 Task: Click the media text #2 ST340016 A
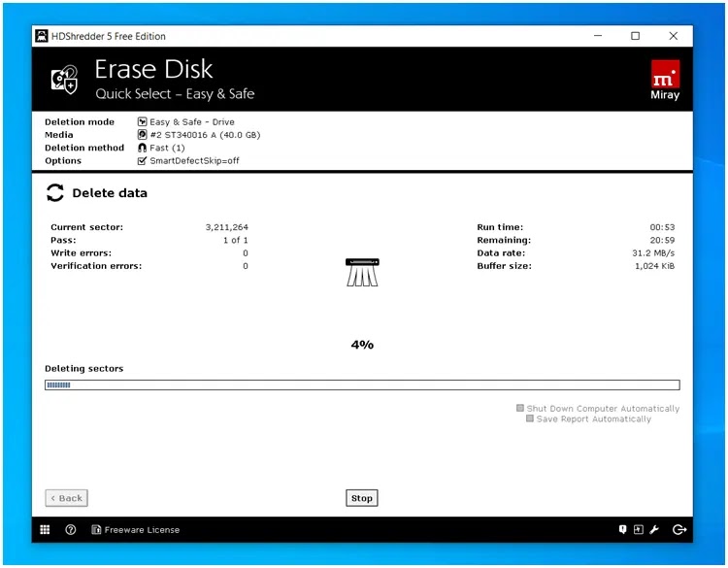click(x=205, y=135)
